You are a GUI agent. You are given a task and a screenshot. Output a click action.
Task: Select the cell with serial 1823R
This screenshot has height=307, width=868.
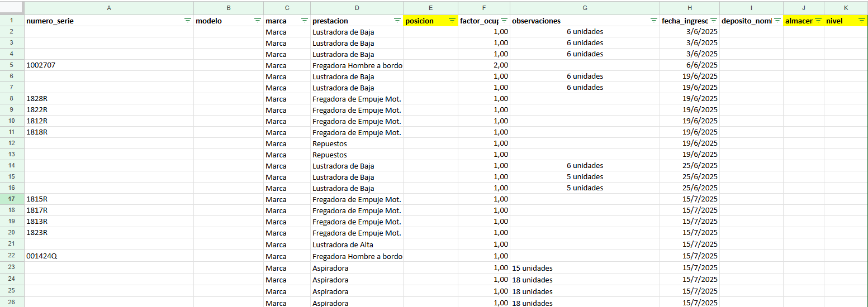pos(109,233)
